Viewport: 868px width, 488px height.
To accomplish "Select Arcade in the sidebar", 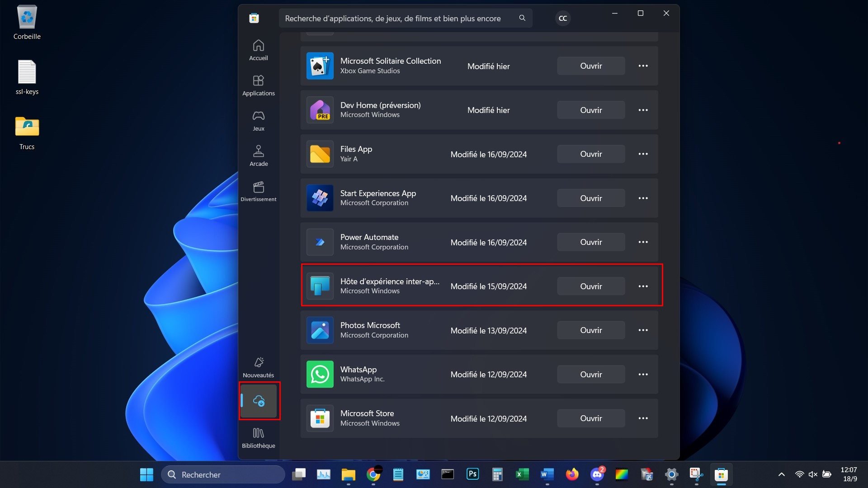I will [x=258, y=156].
